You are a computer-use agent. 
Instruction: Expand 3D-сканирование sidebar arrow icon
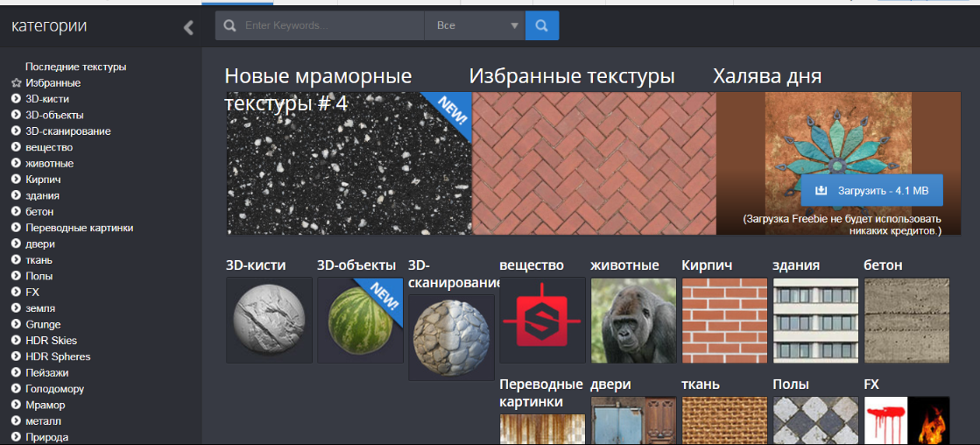[x=17, y=131]
